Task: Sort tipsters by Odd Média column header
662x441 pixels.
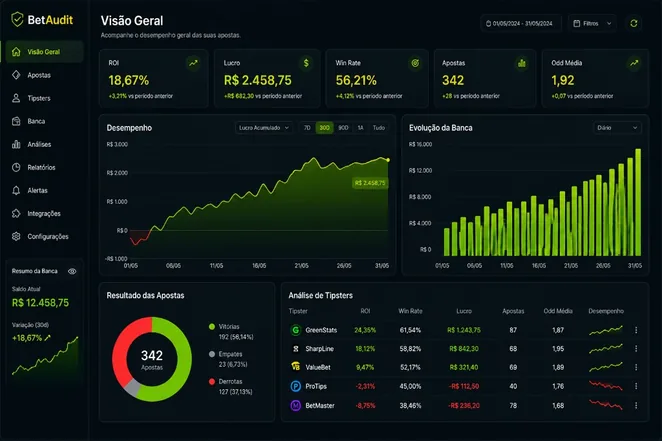Action: [x=558, y=311]
